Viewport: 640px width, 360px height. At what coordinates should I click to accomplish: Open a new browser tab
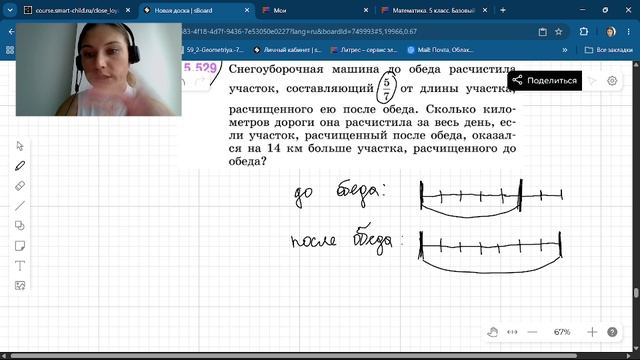click(503, 10)
